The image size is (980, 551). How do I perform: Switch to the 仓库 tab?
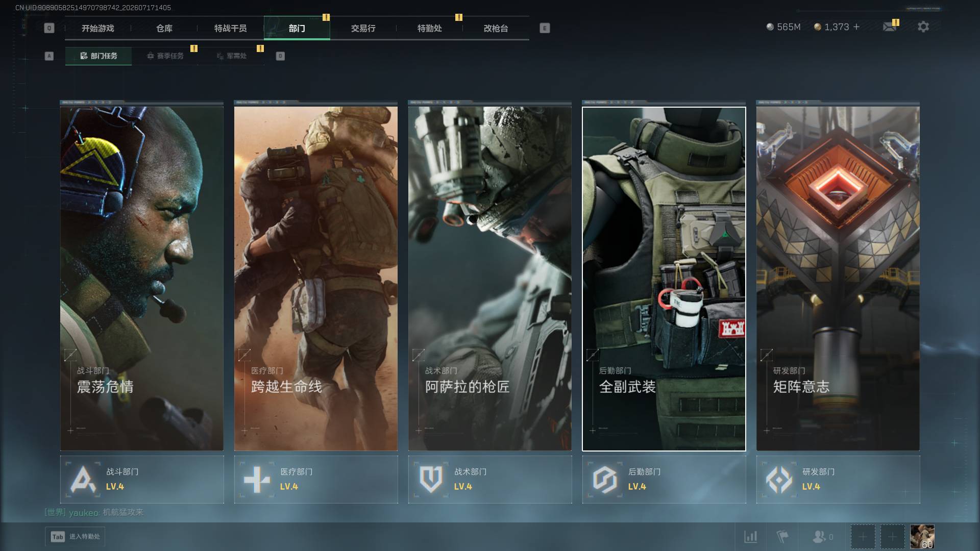pyautogui.click(x=164, y=28)
